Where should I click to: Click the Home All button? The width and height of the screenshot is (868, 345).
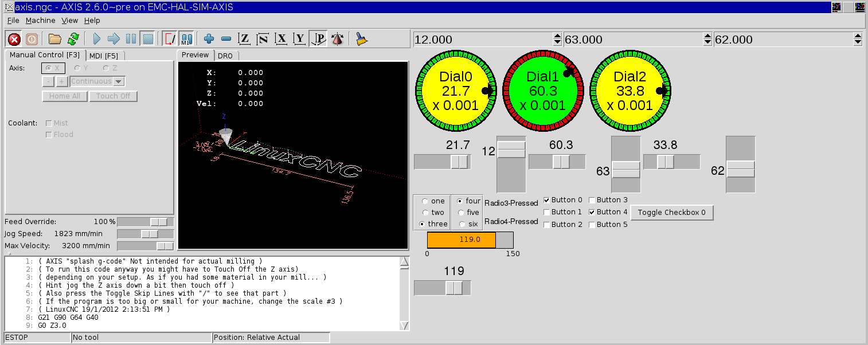tap(65, 96)
